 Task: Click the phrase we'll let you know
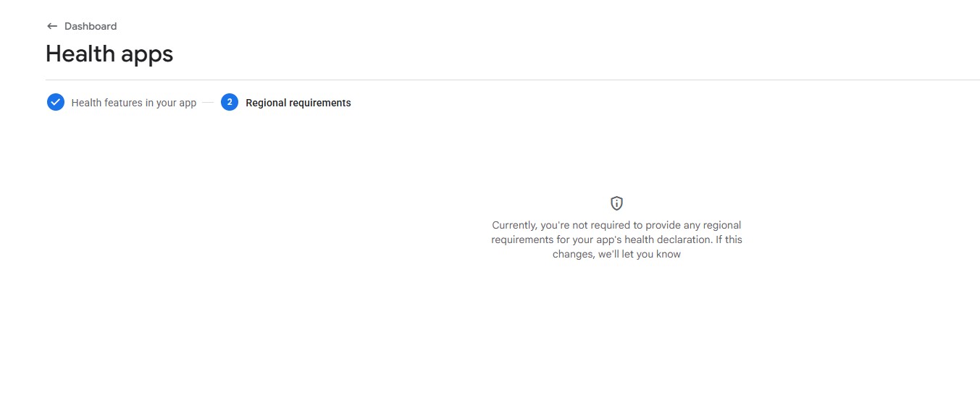tap(640, 254)
